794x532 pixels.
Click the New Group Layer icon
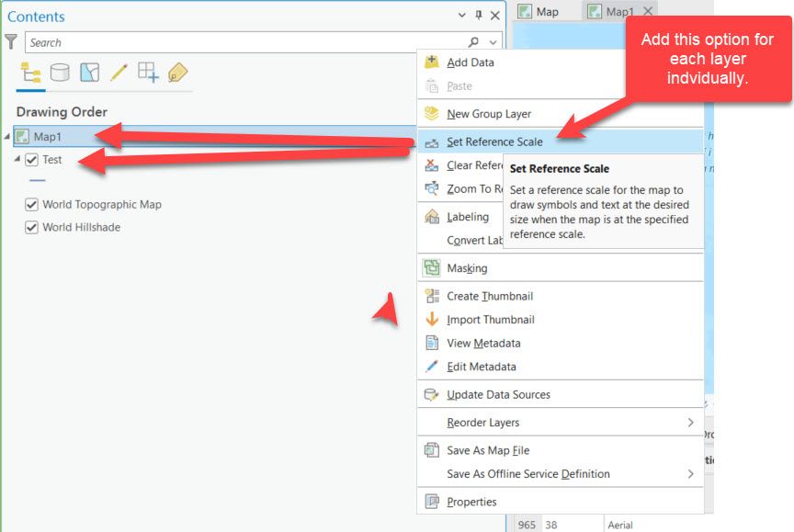[x=431, y=113]
